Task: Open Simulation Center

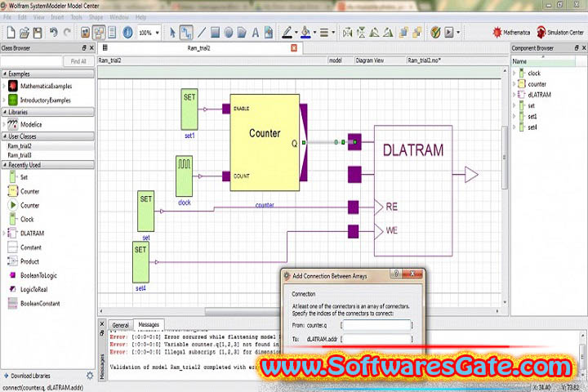Action: [560, 33]
